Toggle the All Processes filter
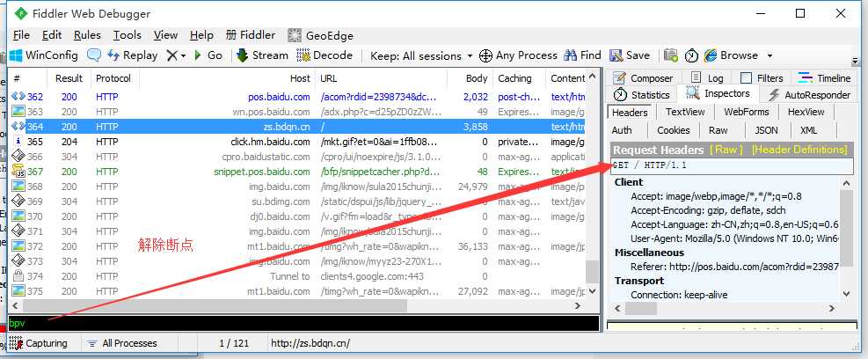This screenshot has height=359, width=868. click(122, 343)
